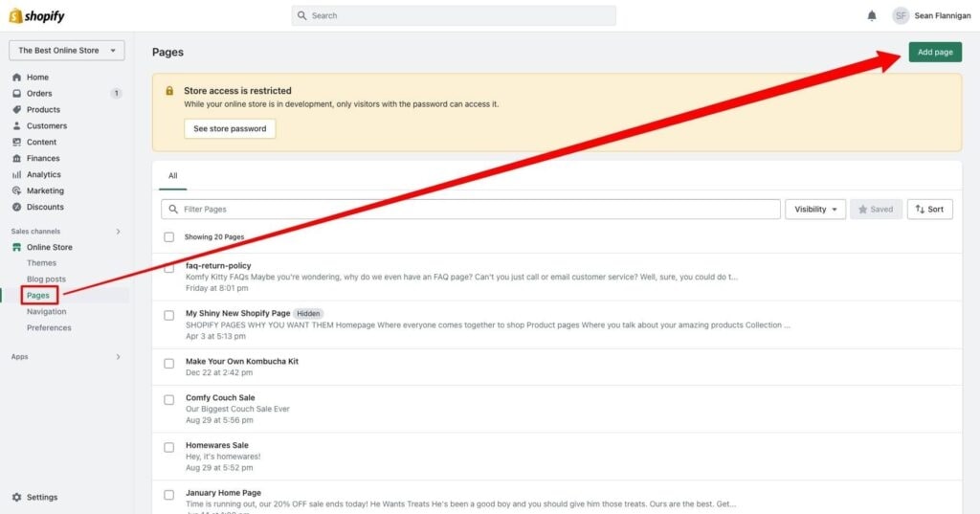Click the top search magnifier icon
This screenshot has width=980, height=514.
(301, 15)
